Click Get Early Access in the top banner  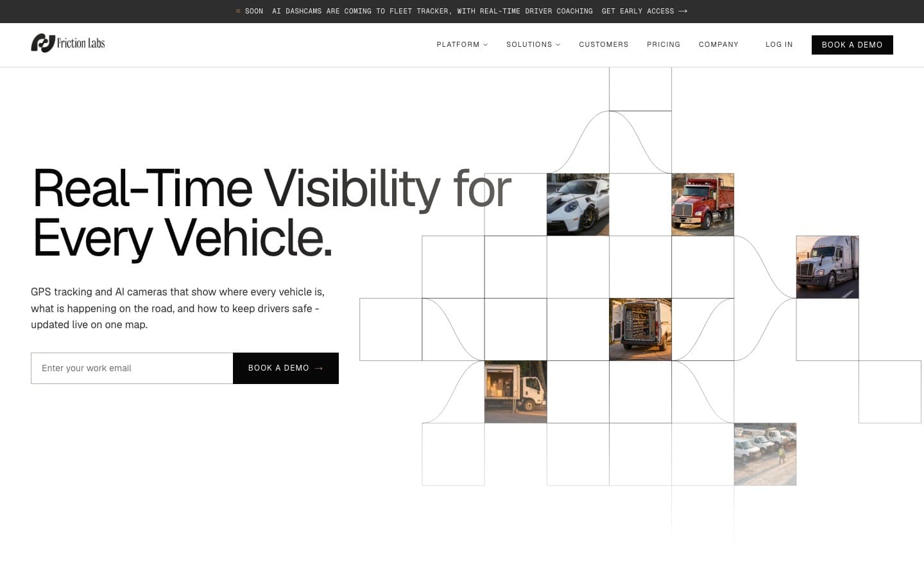pyautogui.click(x=638, y=11)
